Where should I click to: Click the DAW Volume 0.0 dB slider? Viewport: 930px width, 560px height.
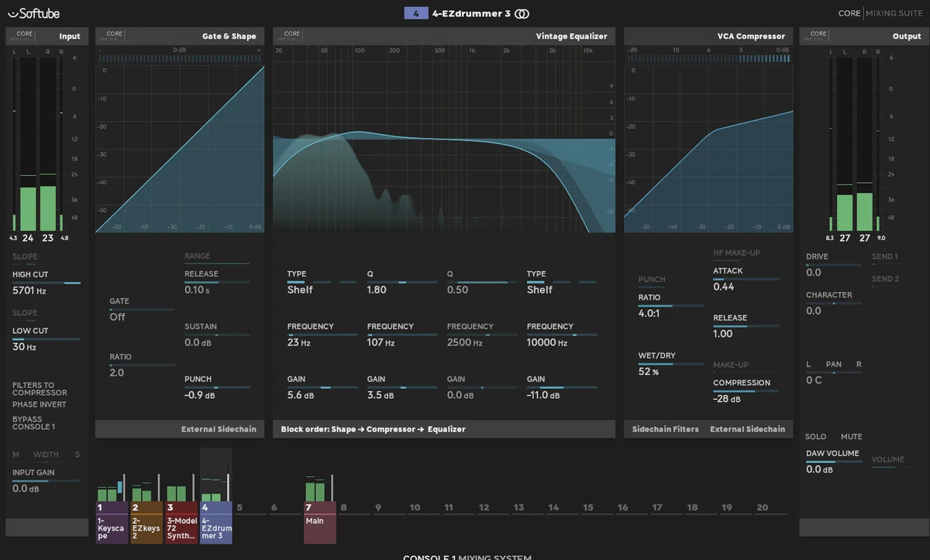click(x=834, y=462)
